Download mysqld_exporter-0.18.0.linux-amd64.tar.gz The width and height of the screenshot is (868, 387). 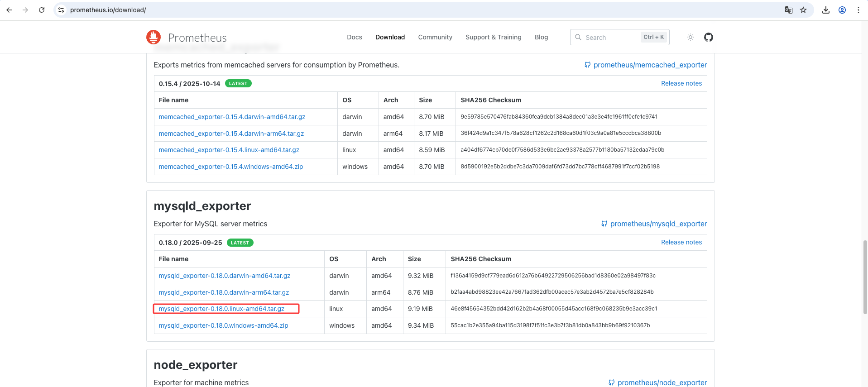(x=221, y=309)
